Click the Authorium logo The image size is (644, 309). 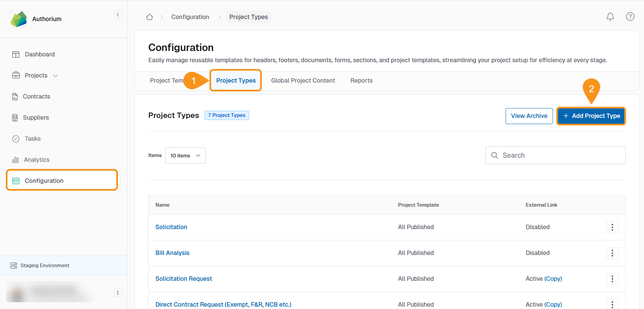tap(19, 19)
